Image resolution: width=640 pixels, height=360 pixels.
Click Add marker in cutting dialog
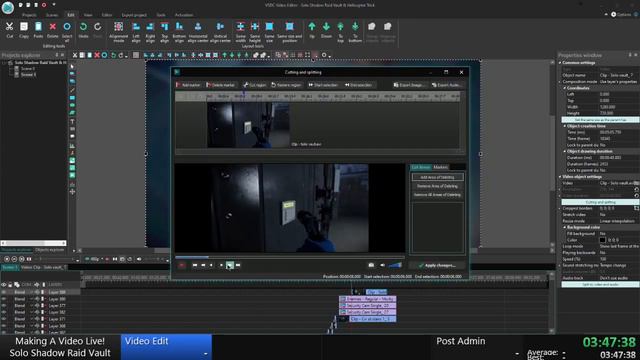point(188,85)
